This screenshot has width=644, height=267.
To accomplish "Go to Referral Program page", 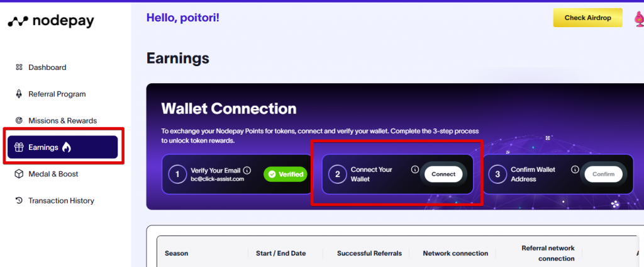I will tap(57, 94).
